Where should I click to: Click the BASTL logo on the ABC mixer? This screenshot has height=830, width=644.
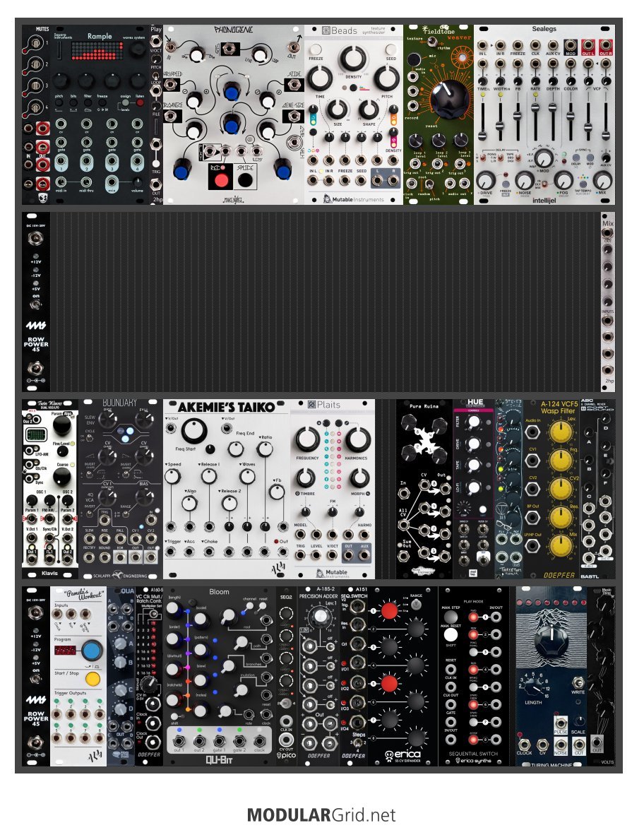589,576
